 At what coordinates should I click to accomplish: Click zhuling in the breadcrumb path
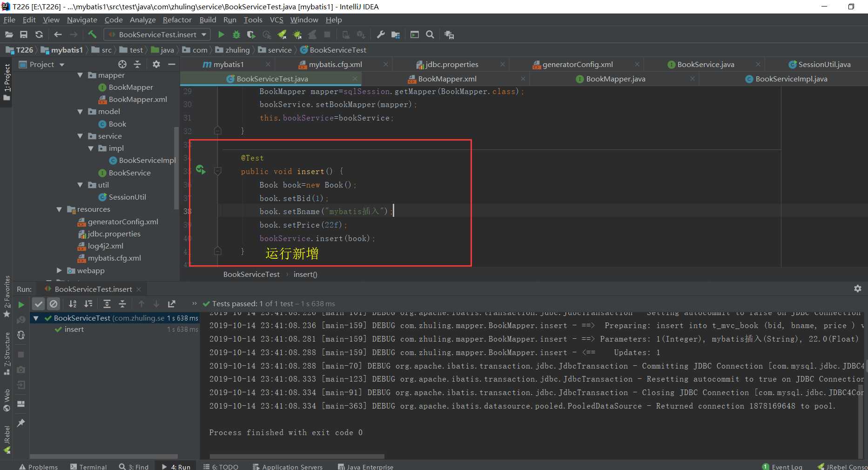click(x=237, y=50)
